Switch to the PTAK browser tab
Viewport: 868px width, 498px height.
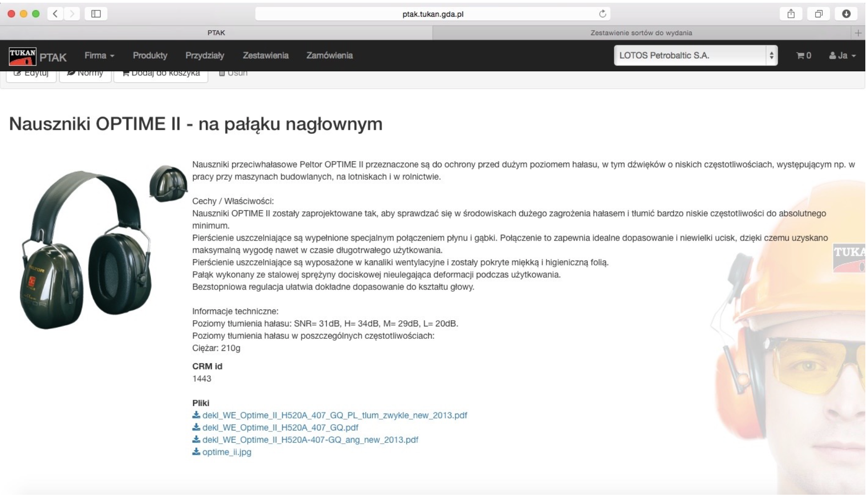pos(216,33)
